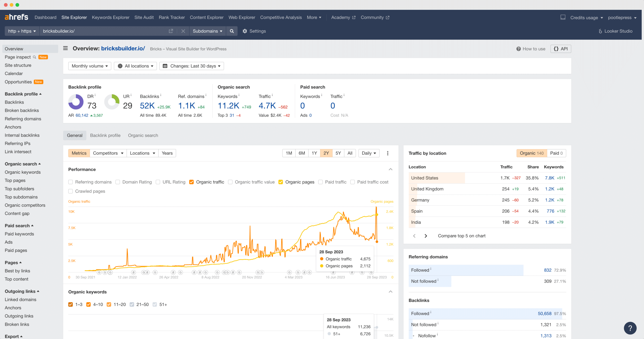
Task: Click United States row in location table
Action: [x=487, y=178]
